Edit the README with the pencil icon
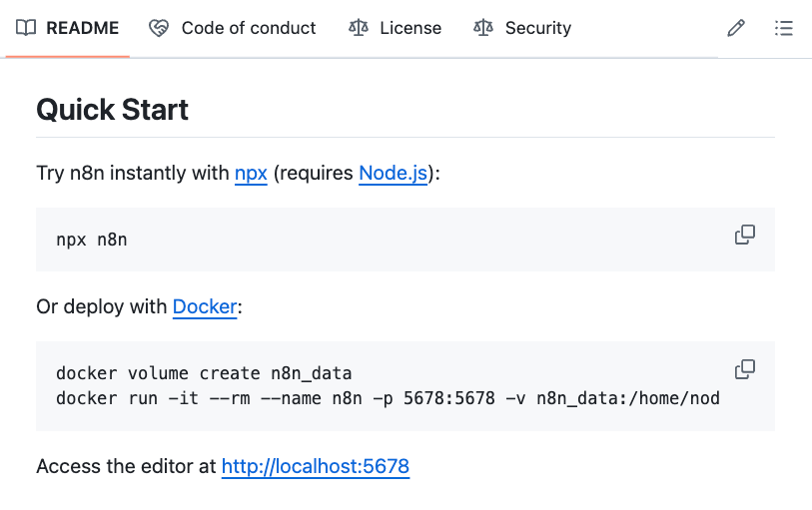This screenshot has height=510, width=812. (x=736, y=28)
